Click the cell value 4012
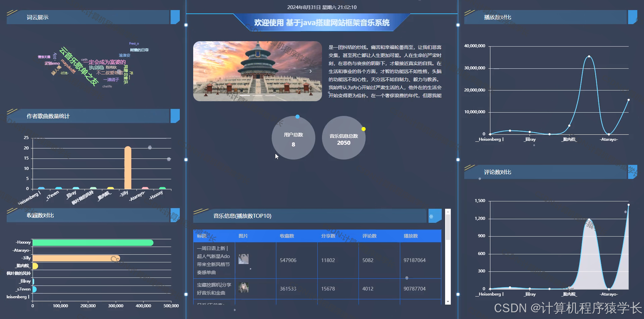 click(x=368, y=289)
